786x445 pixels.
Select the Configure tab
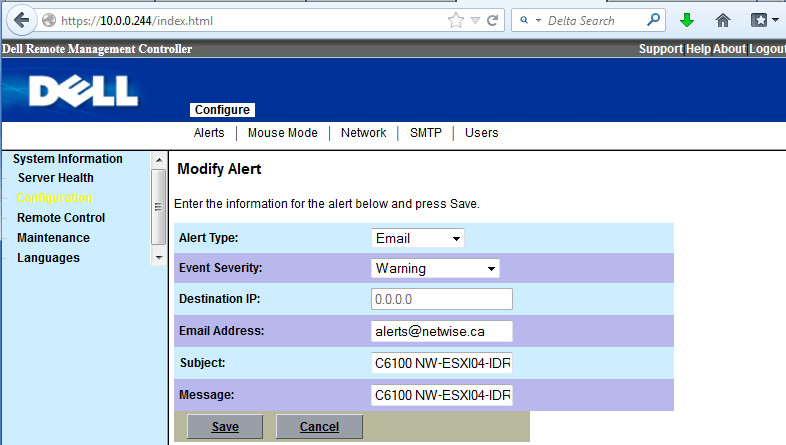click(x=222, y=110)
